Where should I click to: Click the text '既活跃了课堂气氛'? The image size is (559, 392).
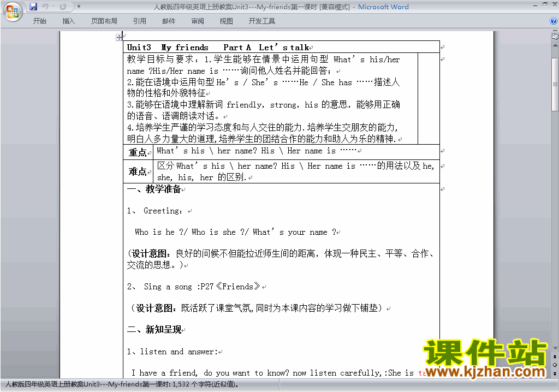[x=216, y=308]
